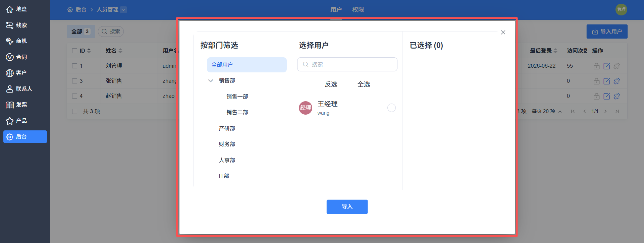Select 全部用户 in department filter
Viewport: 644px width, 243px height.
tap(247, 65)
